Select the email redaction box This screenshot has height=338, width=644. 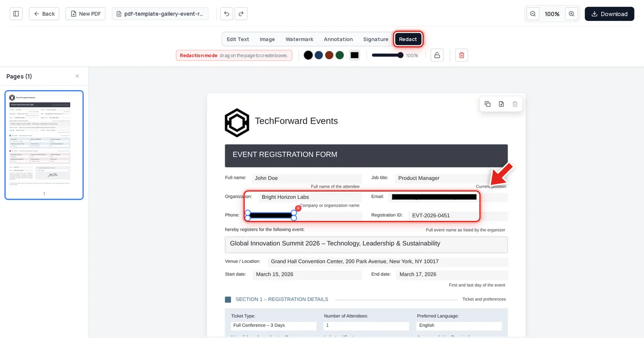tap(434, 197)
